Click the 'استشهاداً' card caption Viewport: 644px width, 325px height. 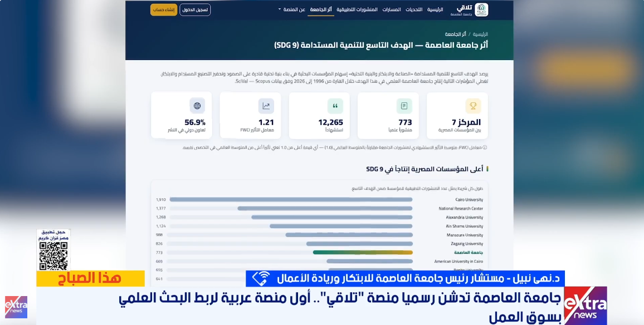334,130
